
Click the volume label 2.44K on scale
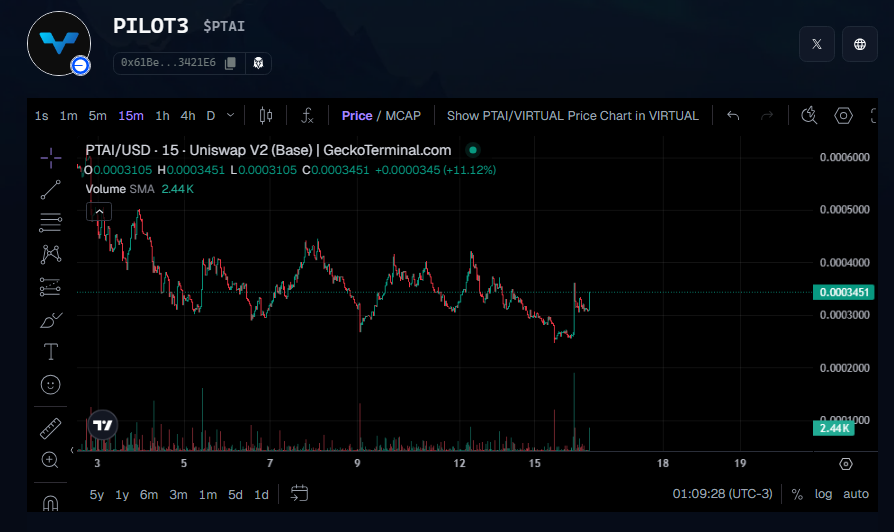click(x=834, y=428)
